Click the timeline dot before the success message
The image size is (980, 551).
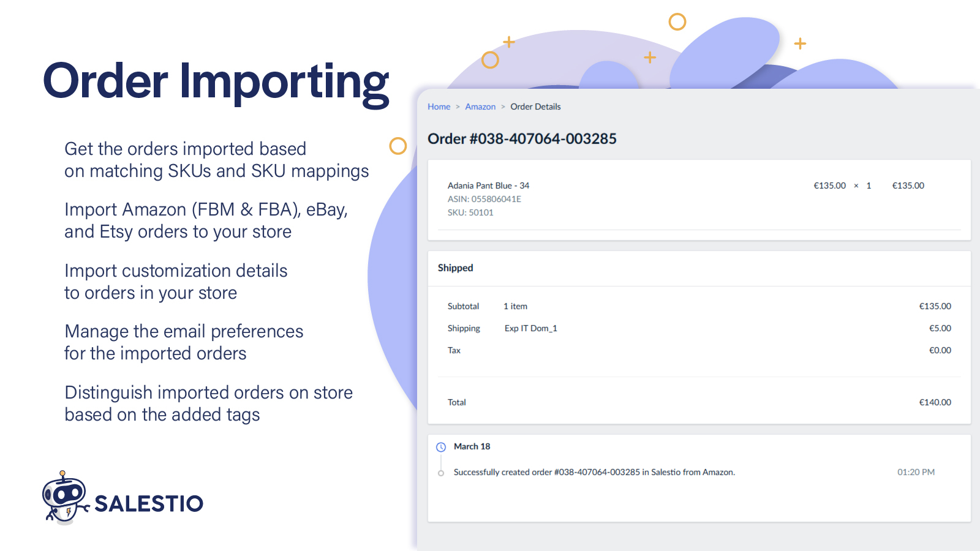441,473
